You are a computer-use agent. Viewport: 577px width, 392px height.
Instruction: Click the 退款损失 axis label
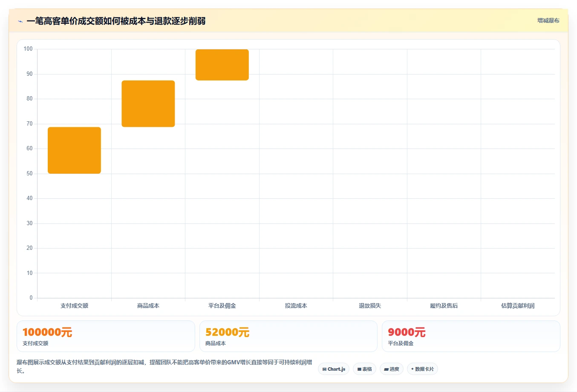pos(370,306)
